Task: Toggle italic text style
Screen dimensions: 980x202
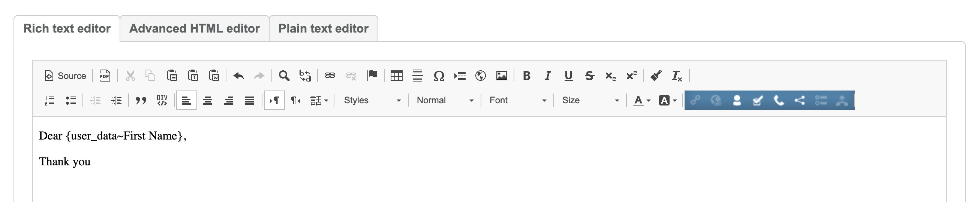Action: (x=547, y=76)
